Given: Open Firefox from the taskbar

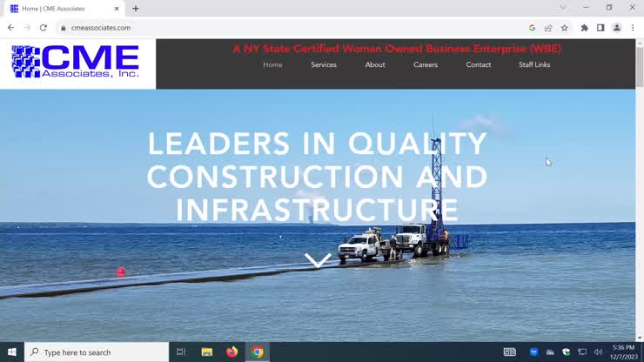Looking at the screenshot, I should [x=231, y=352].
